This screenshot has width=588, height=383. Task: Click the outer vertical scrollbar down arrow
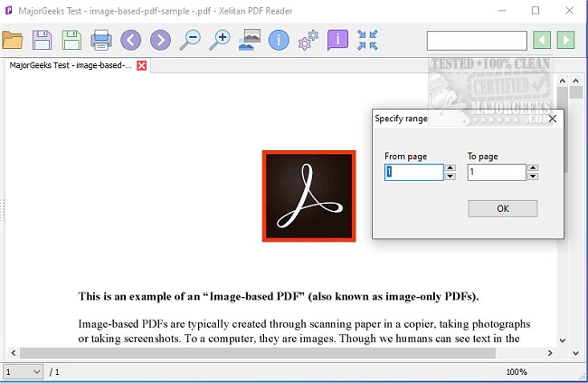(x=576, y=353)
